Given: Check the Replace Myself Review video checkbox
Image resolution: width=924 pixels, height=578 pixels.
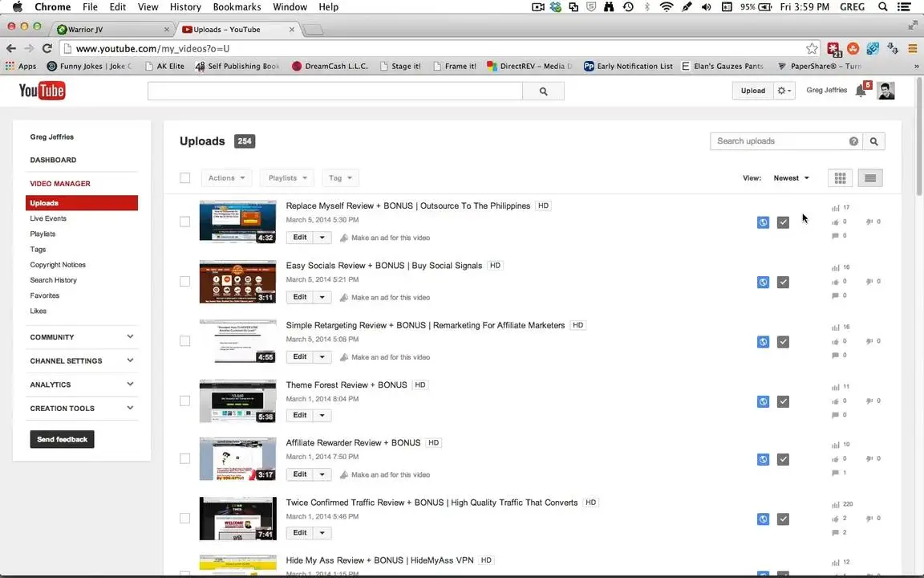Looking at the screenshot, I should tap(185, 222).
